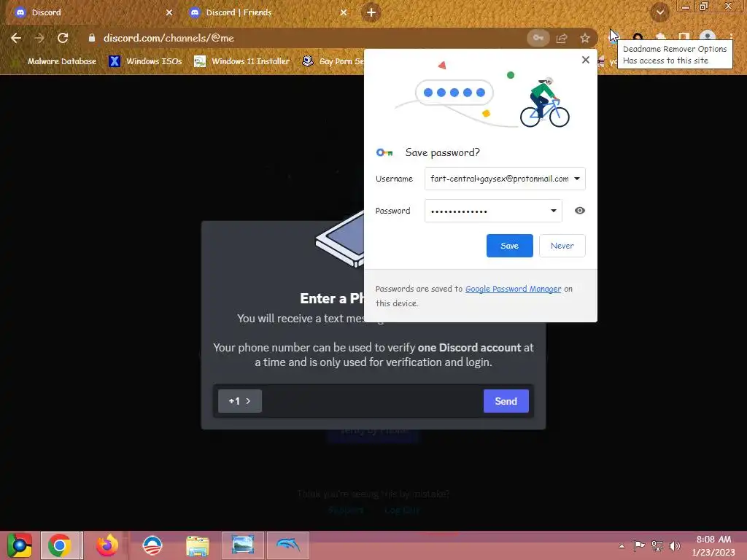
Task: Open the Chrome profile avatar
Action: pyautogui.click(x=708, y=37)
